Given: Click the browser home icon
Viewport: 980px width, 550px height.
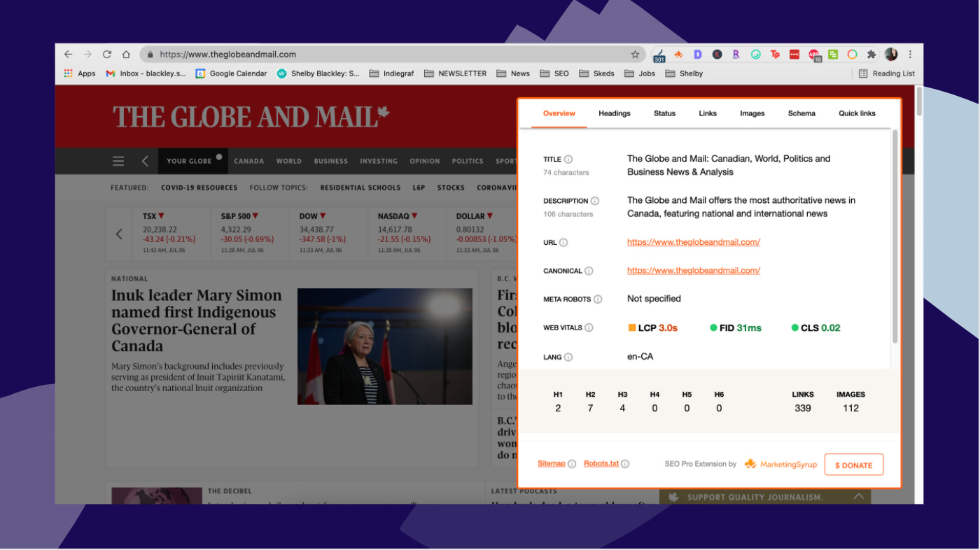Looking at the screenshot, I should click(x=126, y=54).
